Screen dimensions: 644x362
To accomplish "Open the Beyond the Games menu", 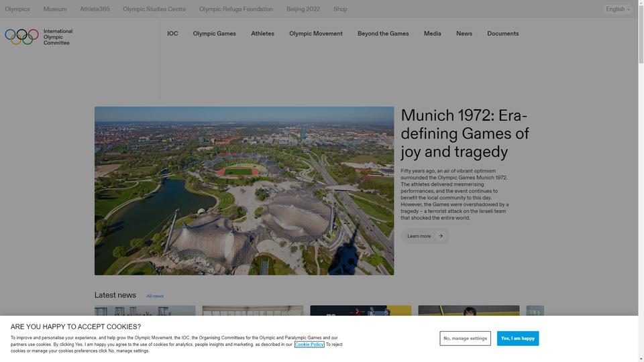I will click(x=383, y=34).
